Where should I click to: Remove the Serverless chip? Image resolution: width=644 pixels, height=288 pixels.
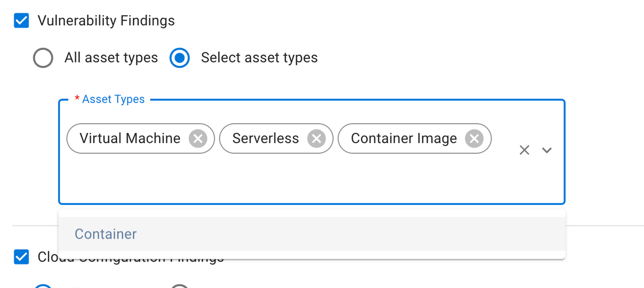point(316,138)
